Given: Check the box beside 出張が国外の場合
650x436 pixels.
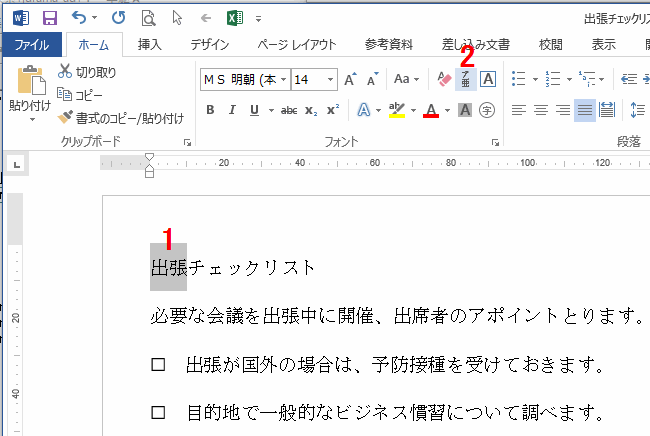Looking at the screenshot, I should tap(158, 366).
